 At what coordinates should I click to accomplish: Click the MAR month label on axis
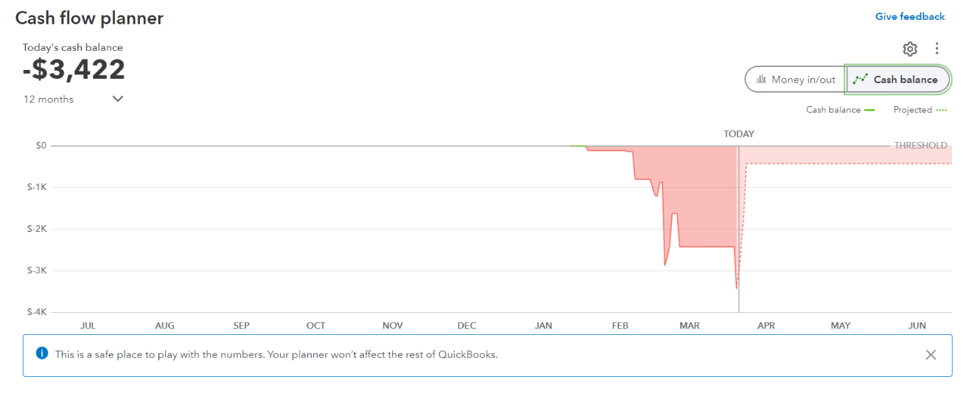tap(690, 325)
